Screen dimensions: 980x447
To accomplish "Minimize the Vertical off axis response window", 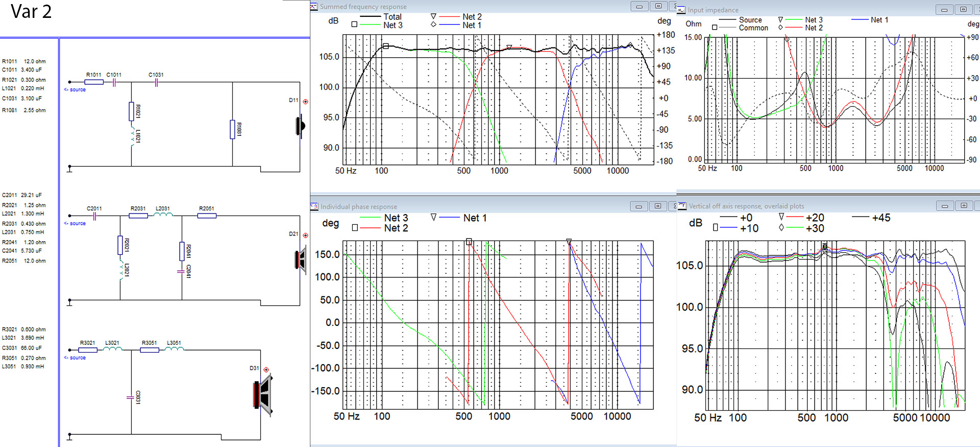I will (945, 206).
